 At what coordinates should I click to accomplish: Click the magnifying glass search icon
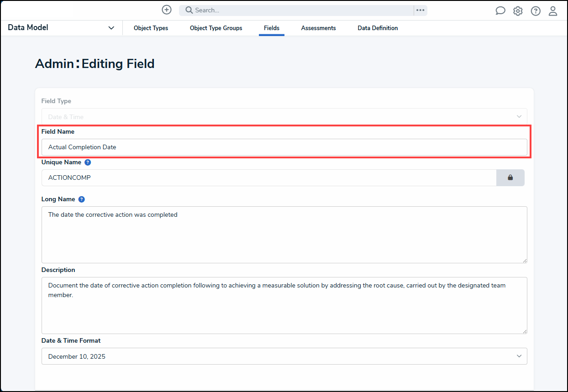coord(189,10)
